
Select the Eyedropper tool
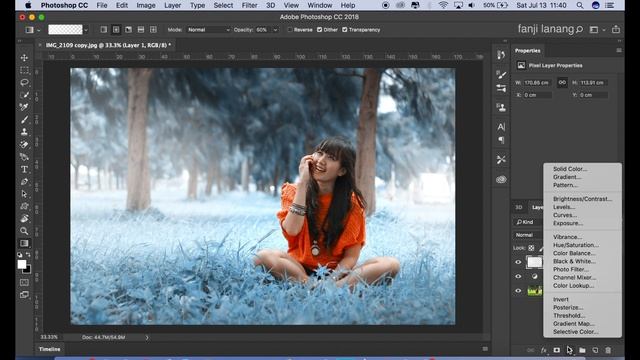coord(24,107)
